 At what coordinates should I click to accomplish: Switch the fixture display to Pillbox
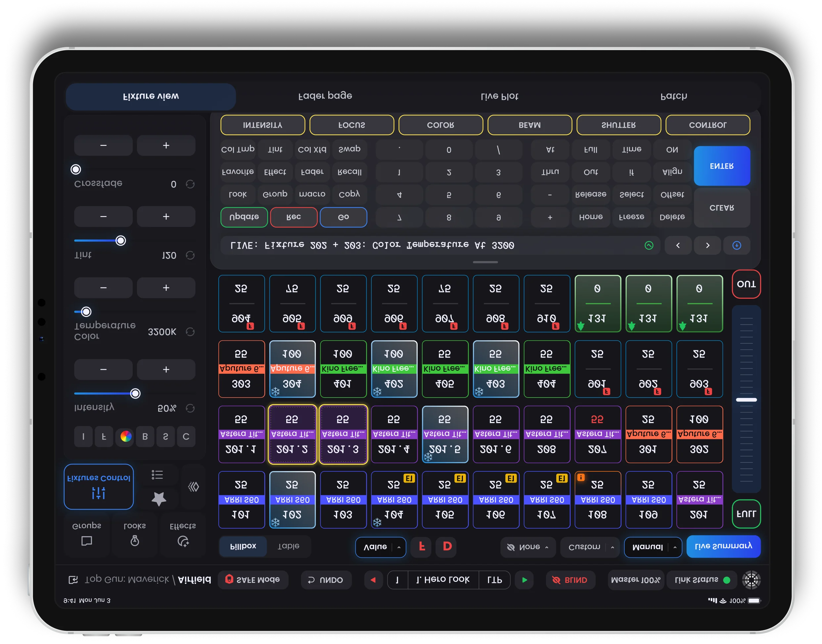point(243,546)
